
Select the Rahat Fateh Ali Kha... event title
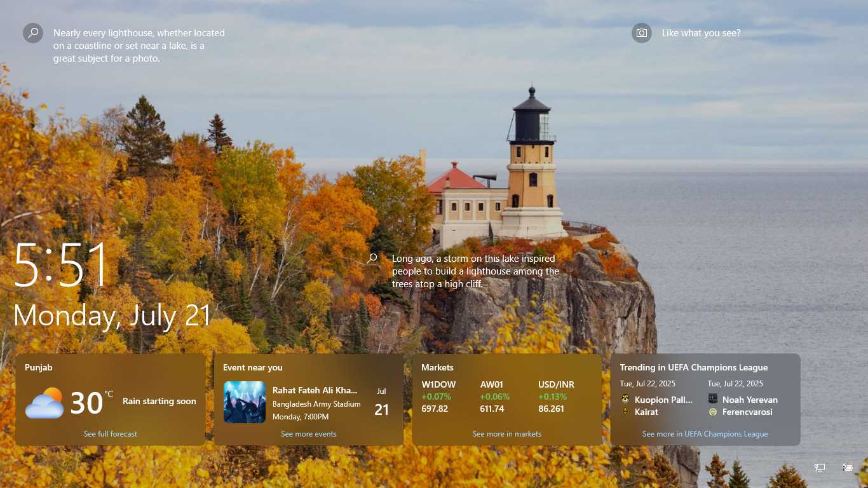pyautogui.click(x=315, y=390)
